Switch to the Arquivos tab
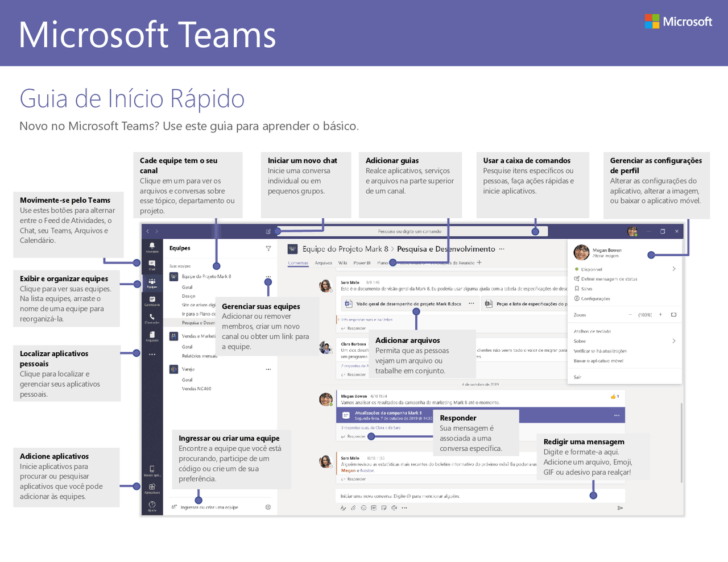 (323, 263)
